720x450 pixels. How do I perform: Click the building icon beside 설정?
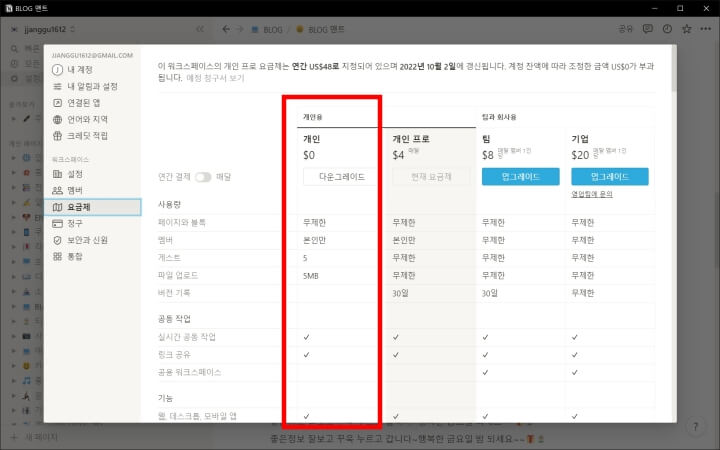(57, 174)
